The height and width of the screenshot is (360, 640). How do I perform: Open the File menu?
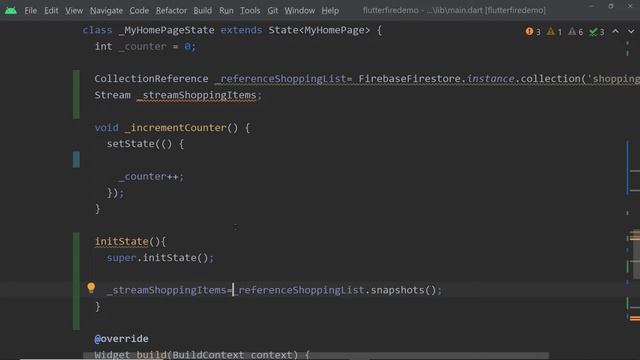30,11
